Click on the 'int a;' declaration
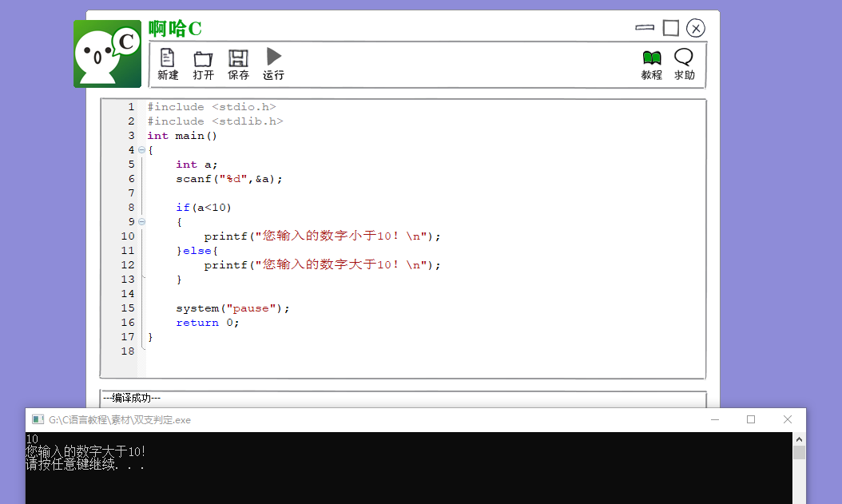 197,165
